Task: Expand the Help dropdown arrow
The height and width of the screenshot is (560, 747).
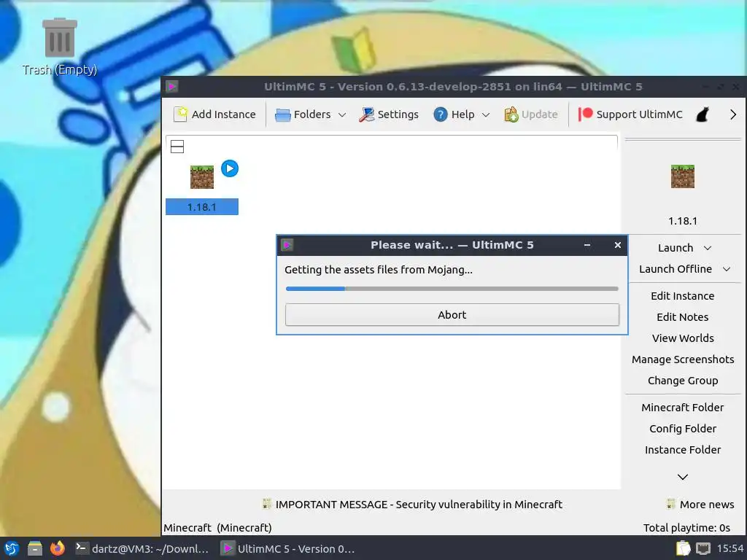Action: (486, 114)
